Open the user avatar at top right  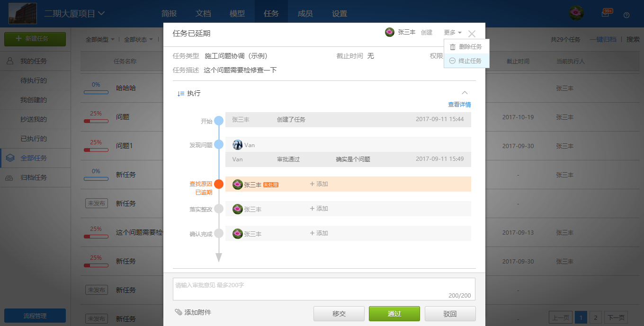click(x=576, y=13)
